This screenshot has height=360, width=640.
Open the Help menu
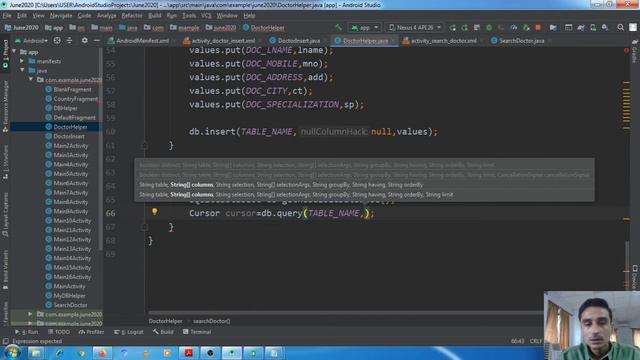[x=249, y=16]
